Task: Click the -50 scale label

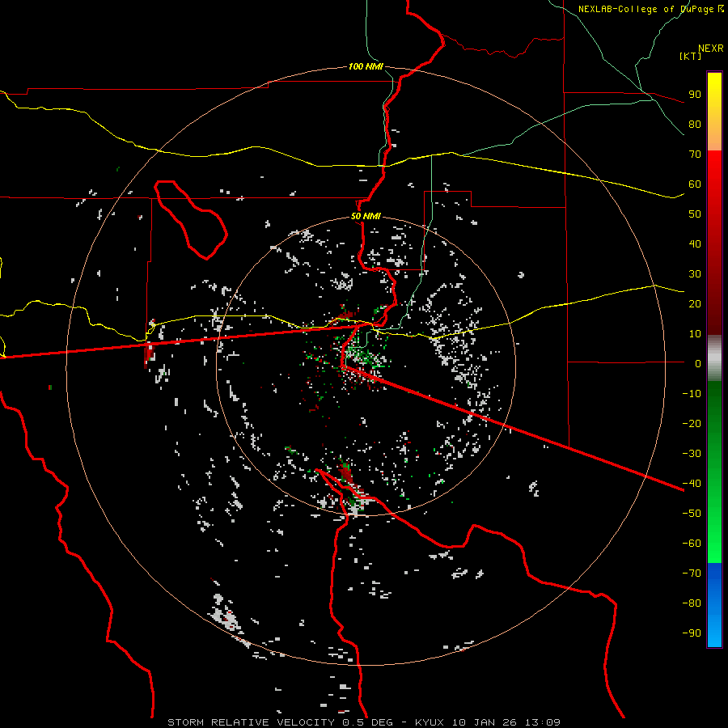Action: 692,514
